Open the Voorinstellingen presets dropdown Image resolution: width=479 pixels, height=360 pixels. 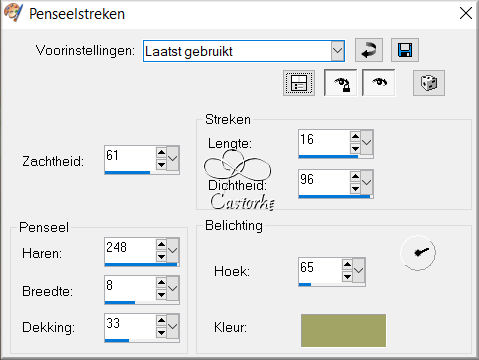[337, 51]
